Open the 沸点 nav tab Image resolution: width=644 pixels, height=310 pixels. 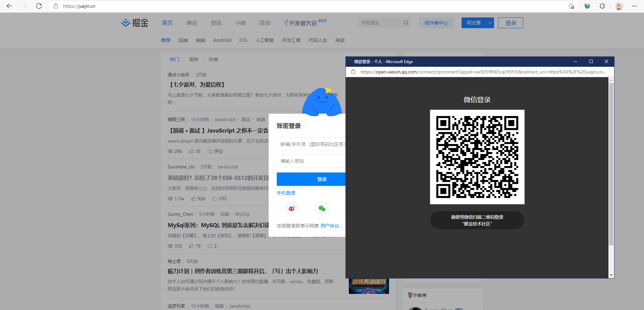click(192, 23)
